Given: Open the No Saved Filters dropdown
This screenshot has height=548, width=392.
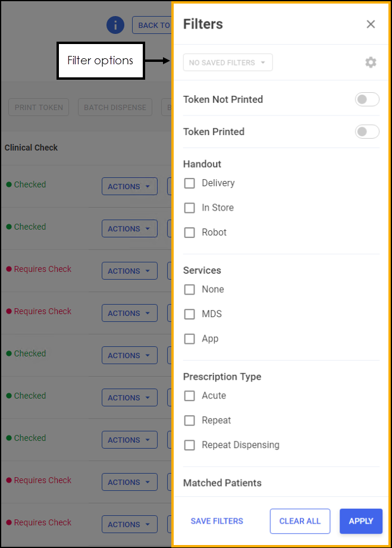Looking at the screenshot, I should [228, 62].
